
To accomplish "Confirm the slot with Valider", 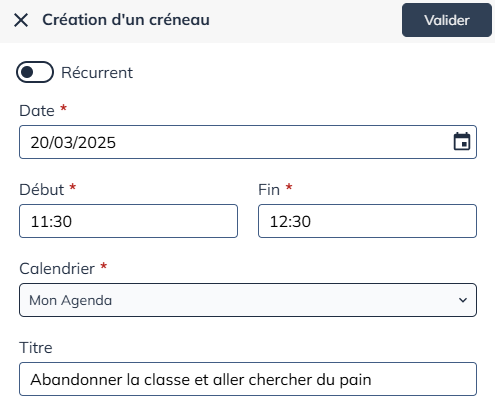I will pos(447,20).
